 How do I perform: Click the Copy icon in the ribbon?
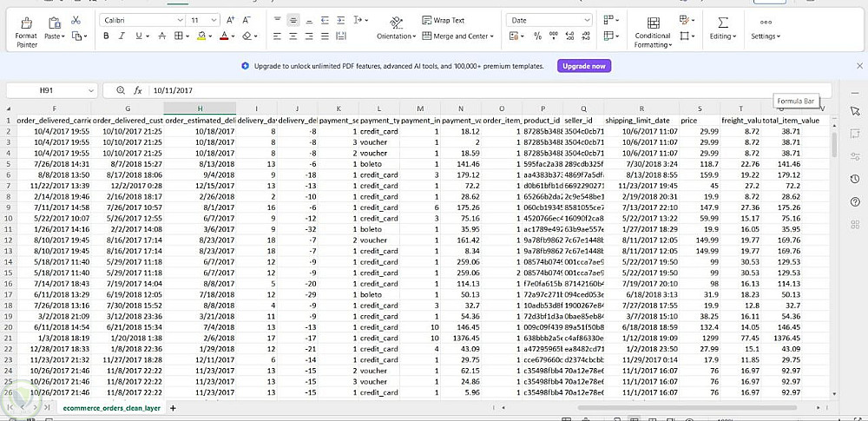point(76,36)
